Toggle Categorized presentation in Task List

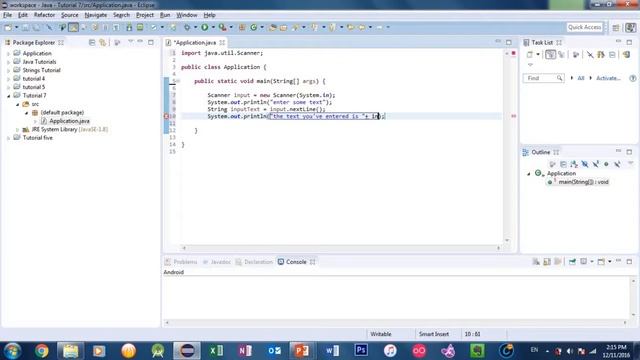(x=550, y=54)
